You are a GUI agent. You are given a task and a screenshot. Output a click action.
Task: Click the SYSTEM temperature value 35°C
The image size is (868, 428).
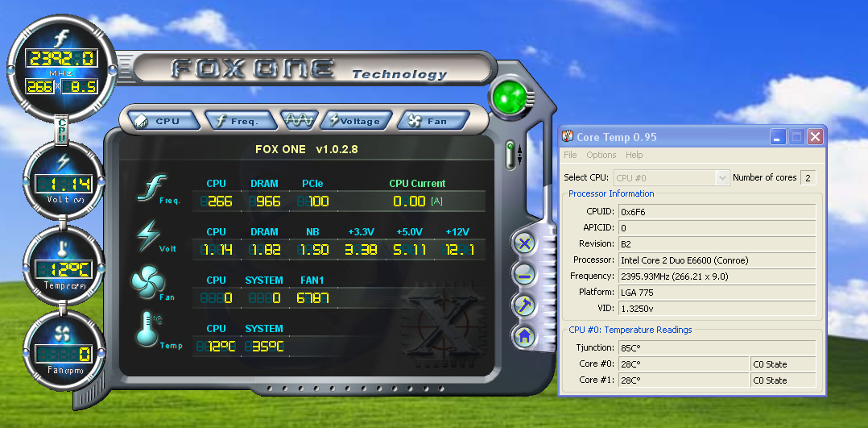[x=265, y=347]
